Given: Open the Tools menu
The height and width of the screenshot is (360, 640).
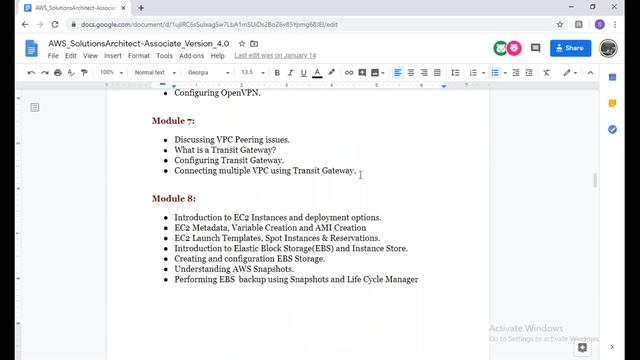Looking at the screenshot, I should tap(164, 56).
